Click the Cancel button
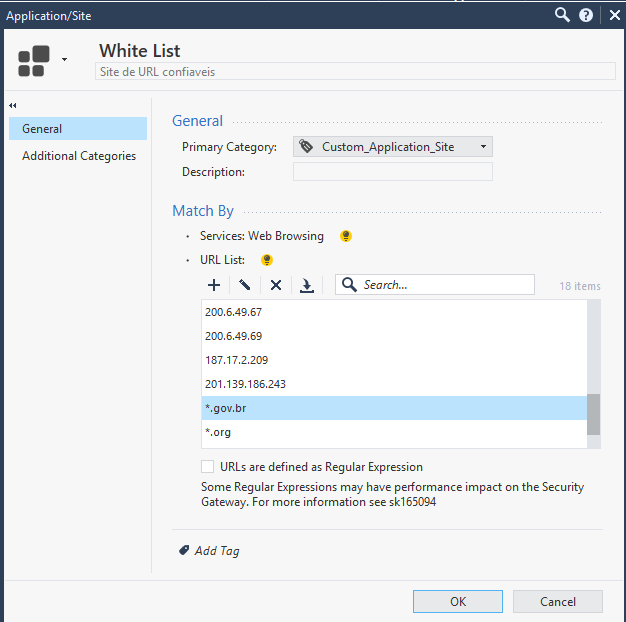The image size is (626, 622). [x=558, y=601]
